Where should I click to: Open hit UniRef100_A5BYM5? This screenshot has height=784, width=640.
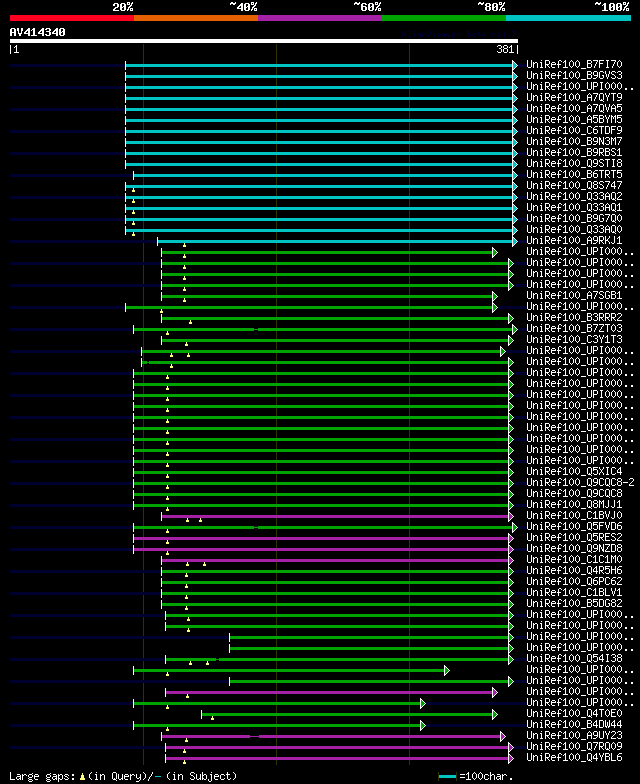click(574, 120)
